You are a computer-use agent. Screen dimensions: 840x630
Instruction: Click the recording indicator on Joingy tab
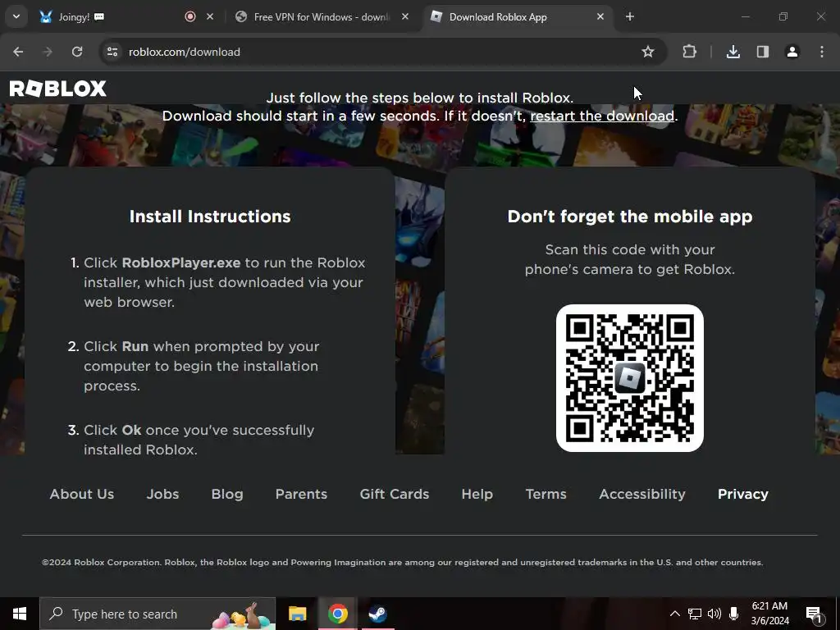pos(190,16)
